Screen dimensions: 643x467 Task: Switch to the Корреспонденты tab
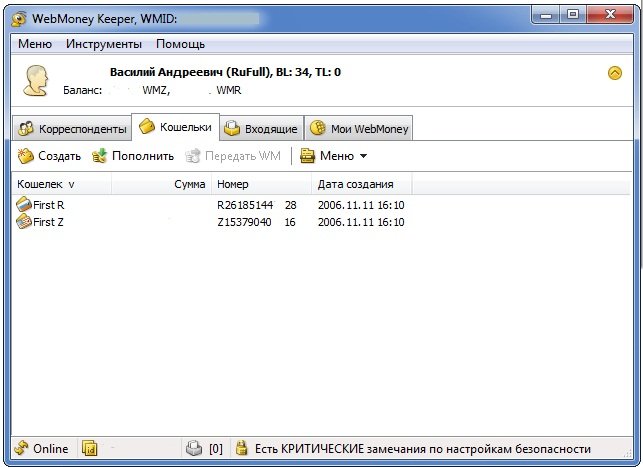pos(72,128)
